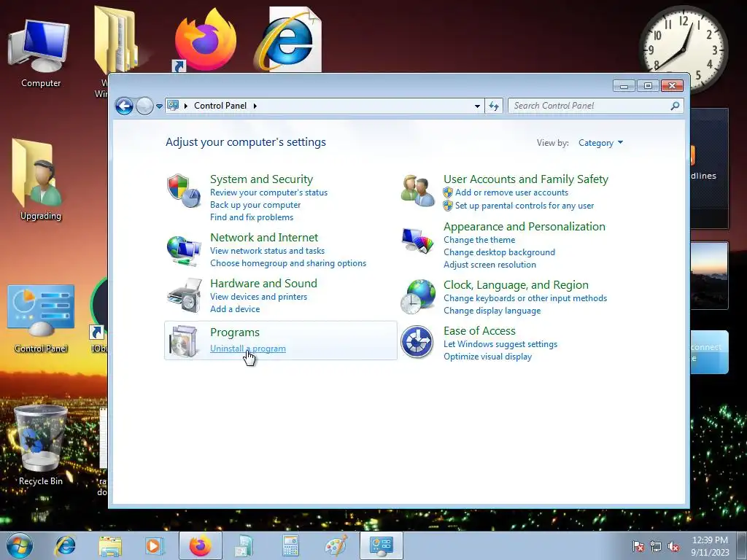Open Hardware and Sound category

[x=263, y=284]
